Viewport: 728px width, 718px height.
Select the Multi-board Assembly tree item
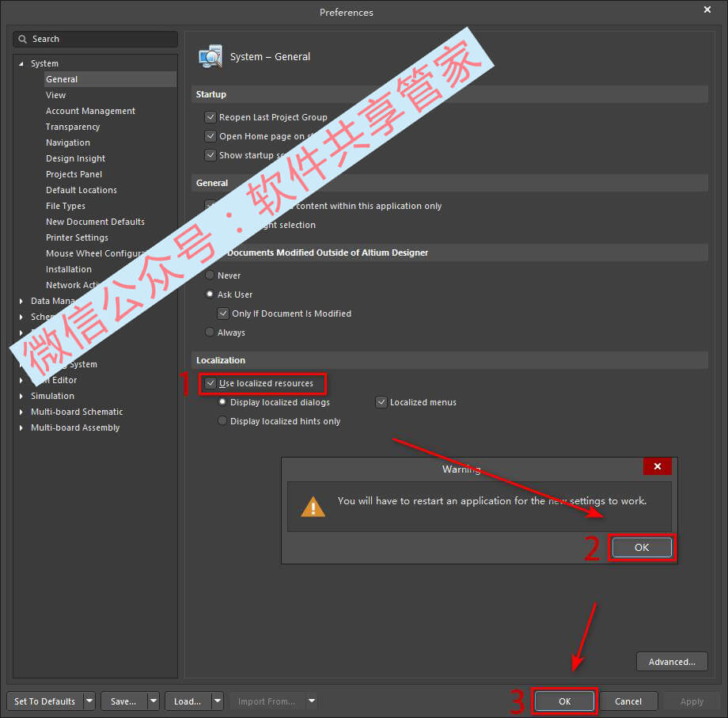[x=75, y=427]
